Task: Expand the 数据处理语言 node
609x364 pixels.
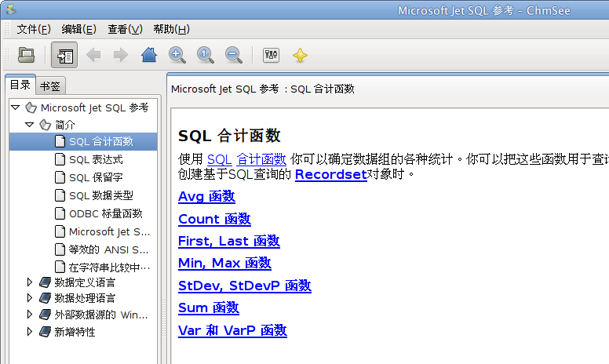Action: (30, 298)
